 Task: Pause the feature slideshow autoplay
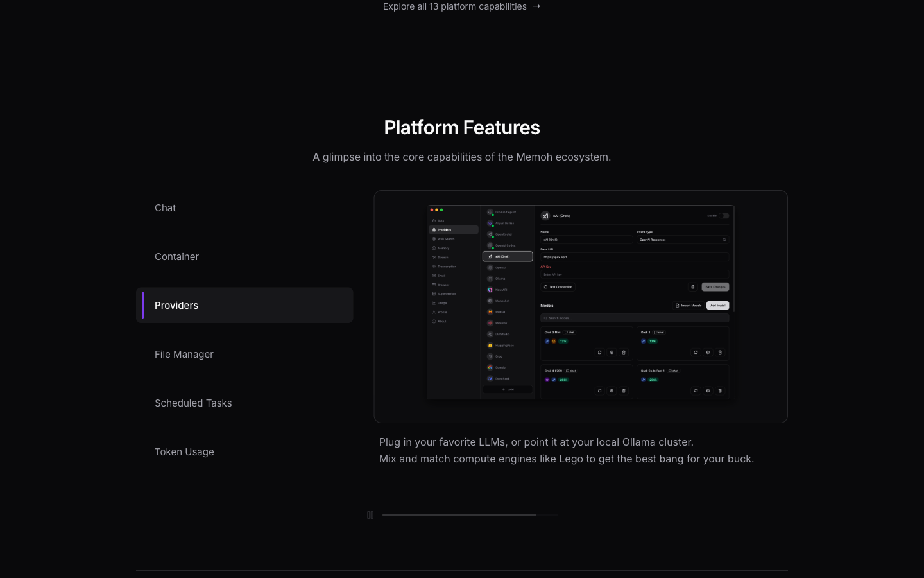370,515
